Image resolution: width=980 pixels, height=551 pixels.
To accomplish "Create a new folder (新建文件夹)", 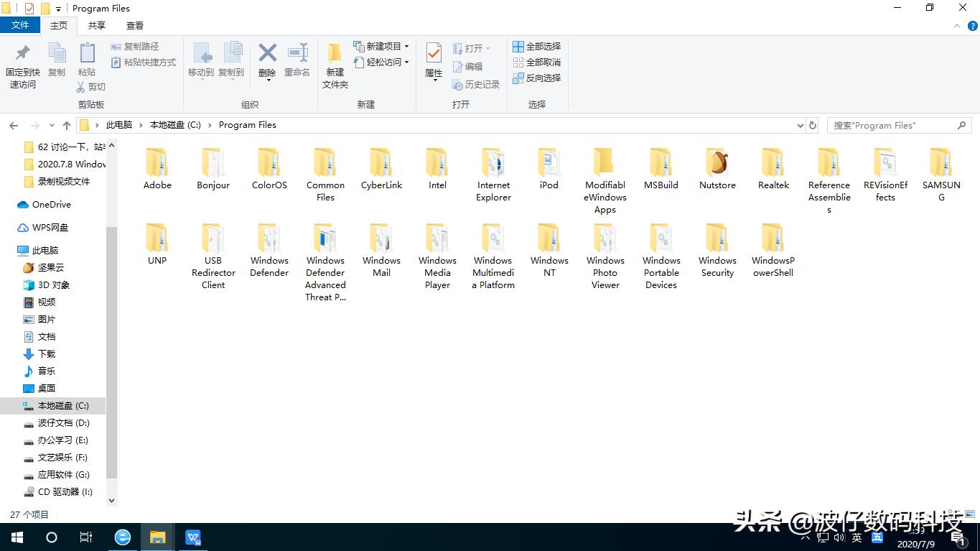I will point(334,65).
